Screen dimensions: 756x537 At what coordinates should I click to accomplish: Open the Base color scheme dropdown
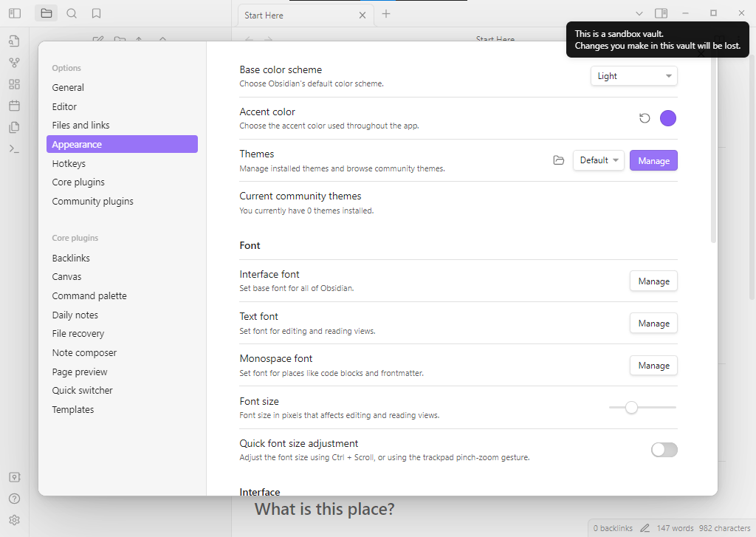tap(633, 75)
